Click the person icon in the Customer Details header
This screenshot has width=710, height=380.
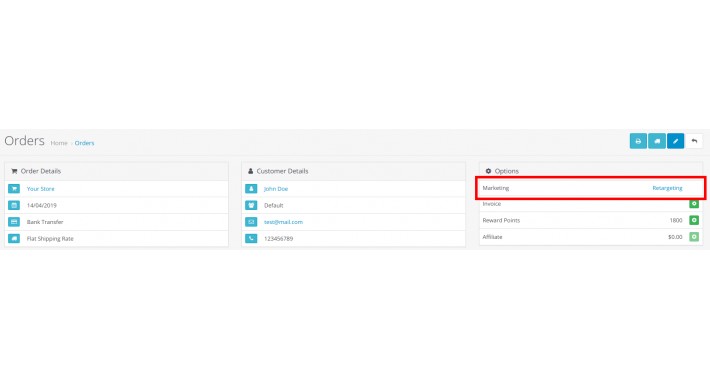coord(250,171)
